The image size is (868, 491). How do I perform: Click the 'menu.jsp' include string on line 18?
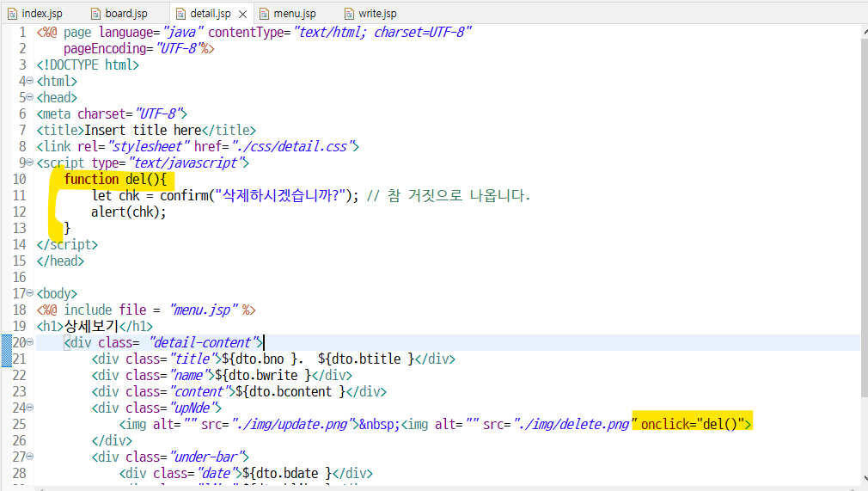[x=205, y=310]
